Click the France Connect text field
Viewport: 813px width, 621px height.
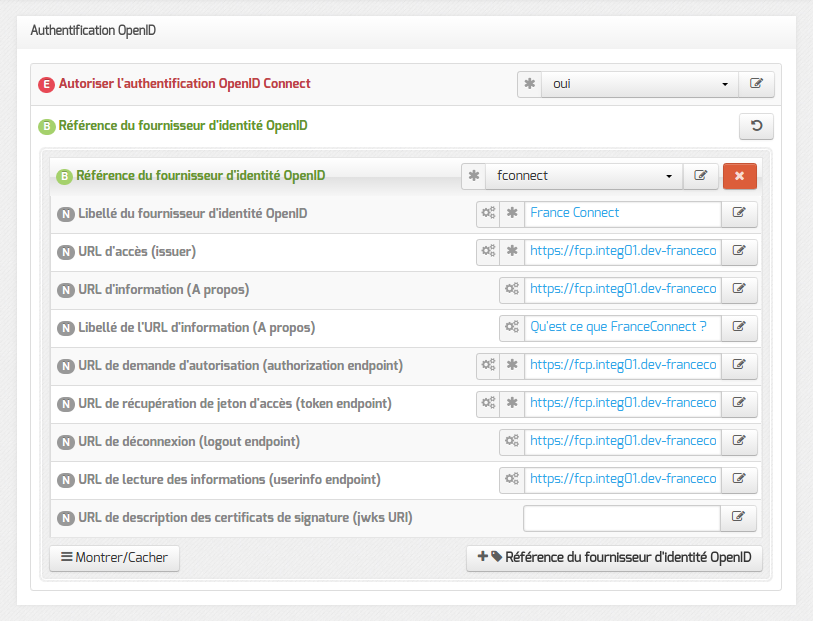(x=623, y=214)
